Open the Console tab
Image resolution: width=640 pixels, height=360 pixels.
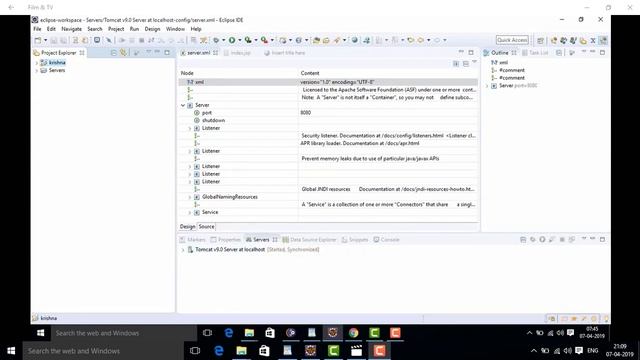point(387,240)
